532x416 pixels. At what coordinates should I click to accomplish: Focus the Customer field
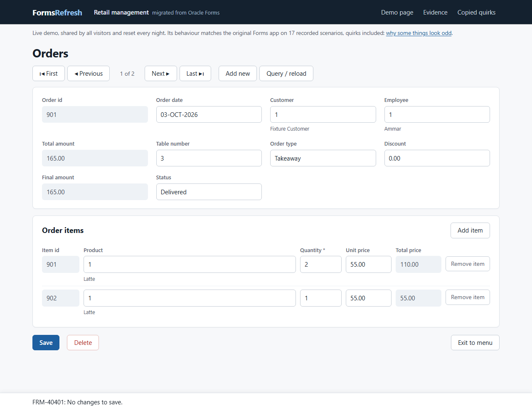point(323,114)
